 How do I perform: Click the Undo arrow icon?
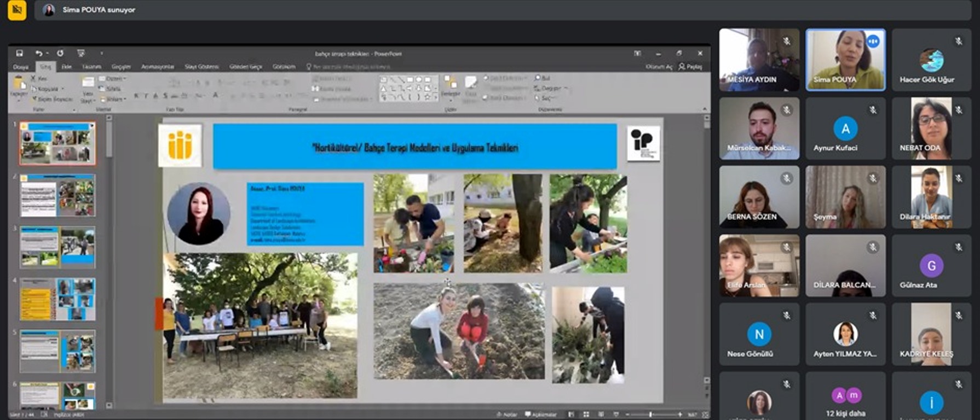(x=38, y=53)
